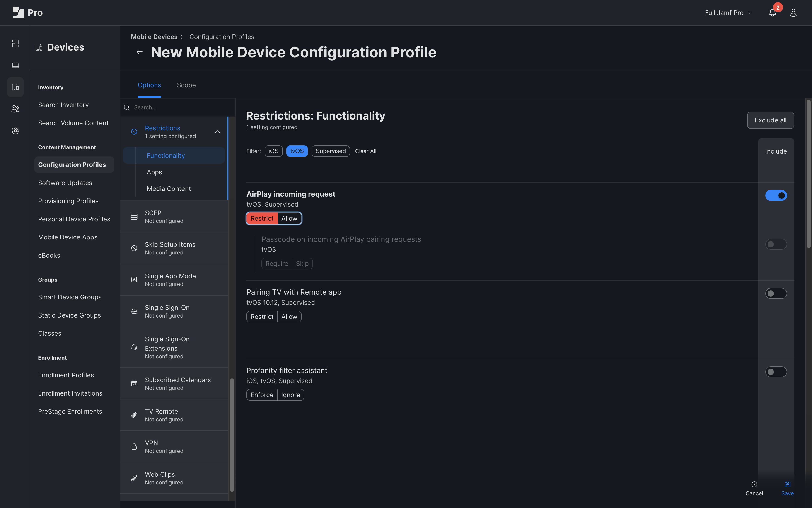Click the Save disk icon
The width and height of the screenshot is (812, 508).
[788, 484]
